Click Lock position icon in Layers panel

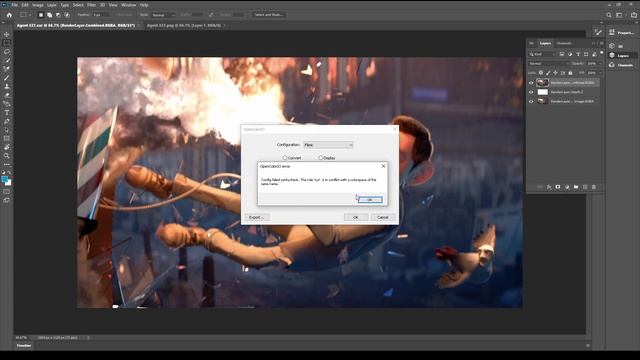point(555,73)
